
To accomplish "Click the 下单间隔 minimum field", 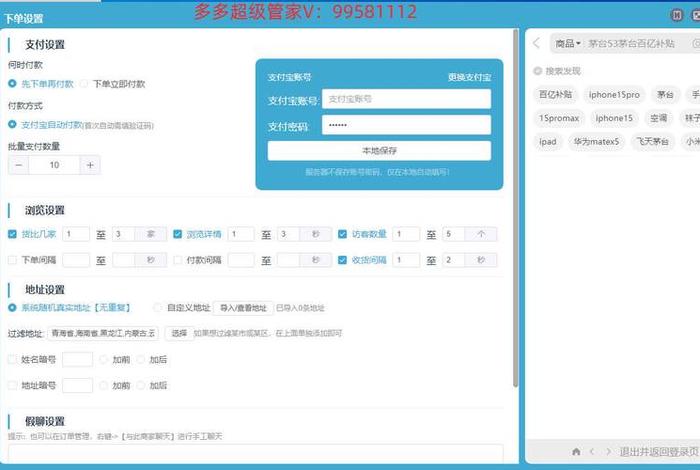I will point(76,260).
